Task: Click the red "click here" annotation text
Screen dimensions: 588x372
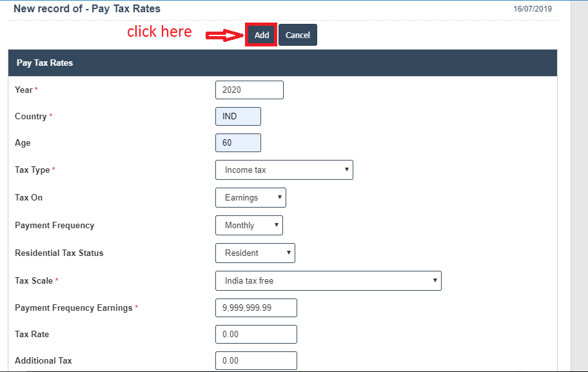Action: click(159, 32)
